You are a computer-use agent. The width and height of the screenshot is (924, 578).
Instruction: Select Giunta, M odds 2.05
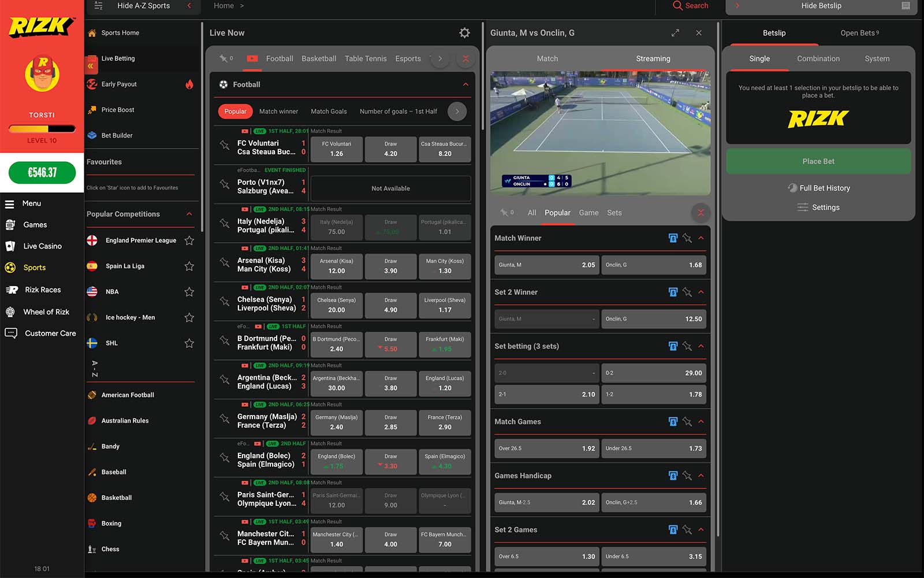pos(546,265)
